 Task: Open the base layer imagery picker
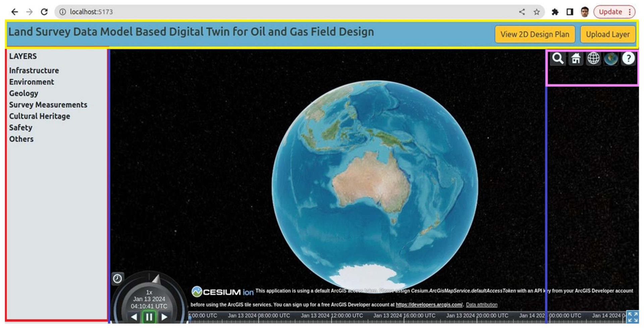click(611, 59)
